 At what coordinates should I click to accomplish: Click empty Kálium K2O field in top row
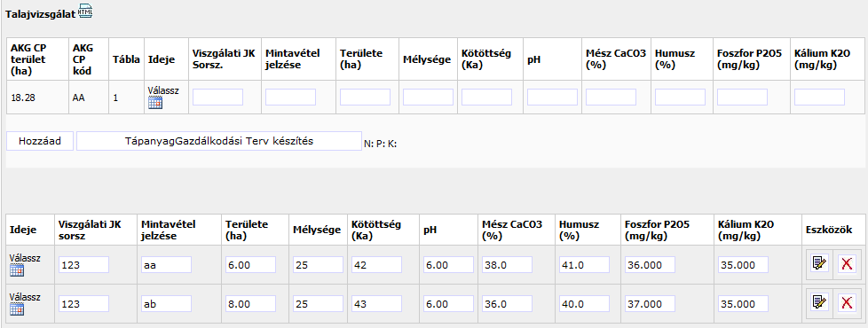pyautogui.click(x=819, y=98)
